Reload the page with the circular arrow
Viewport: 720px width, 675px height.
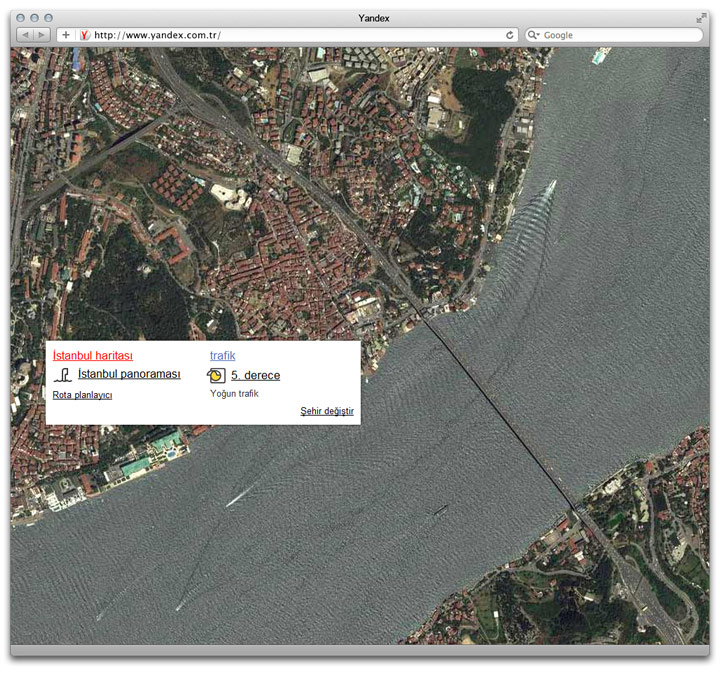point(510,35)
